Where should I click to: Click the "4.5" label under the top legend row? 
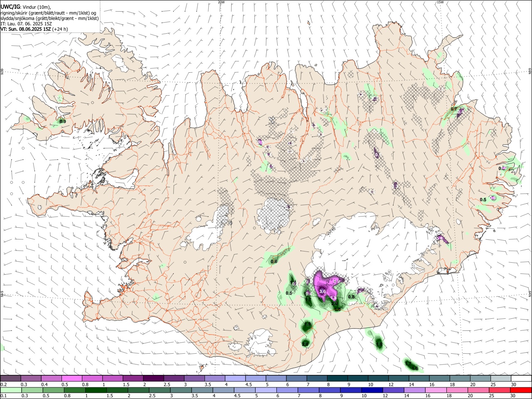[x=249, y=384]
